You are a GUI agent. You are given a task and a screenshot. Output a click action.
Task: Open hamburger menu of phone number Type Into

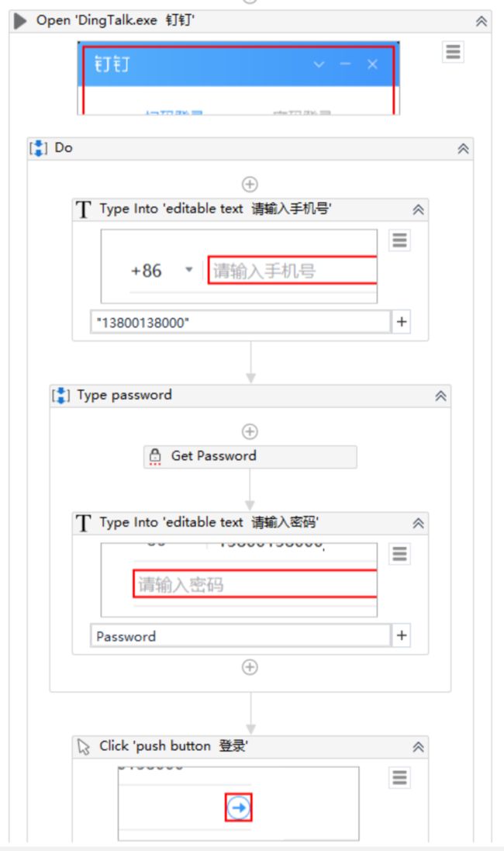click(400, 240)
